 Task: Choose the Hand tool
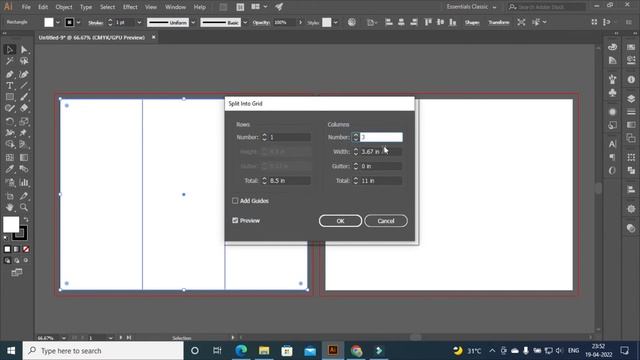pos(9,207)
